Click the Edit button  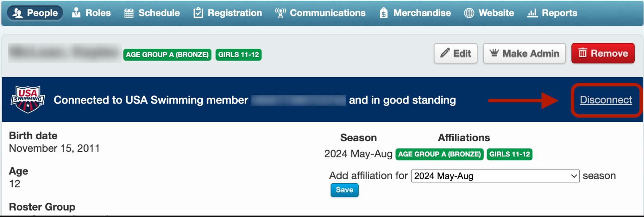click(455, 53)
